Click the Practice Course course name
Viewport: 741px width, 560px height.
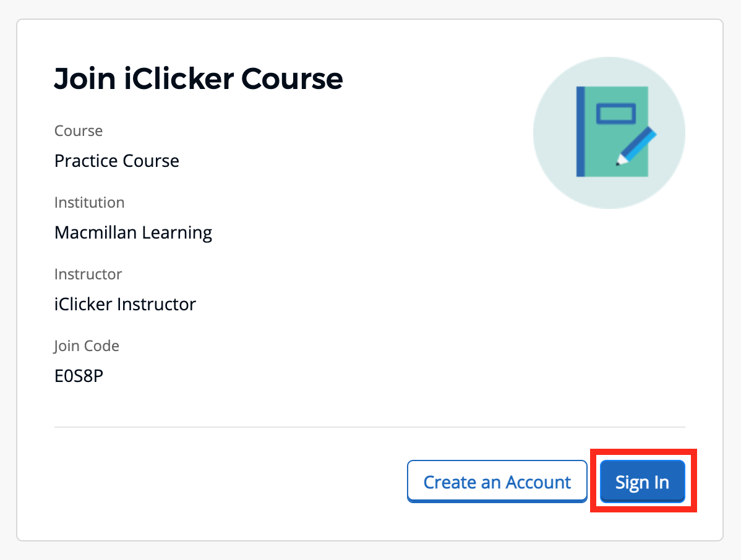point(116,161)
